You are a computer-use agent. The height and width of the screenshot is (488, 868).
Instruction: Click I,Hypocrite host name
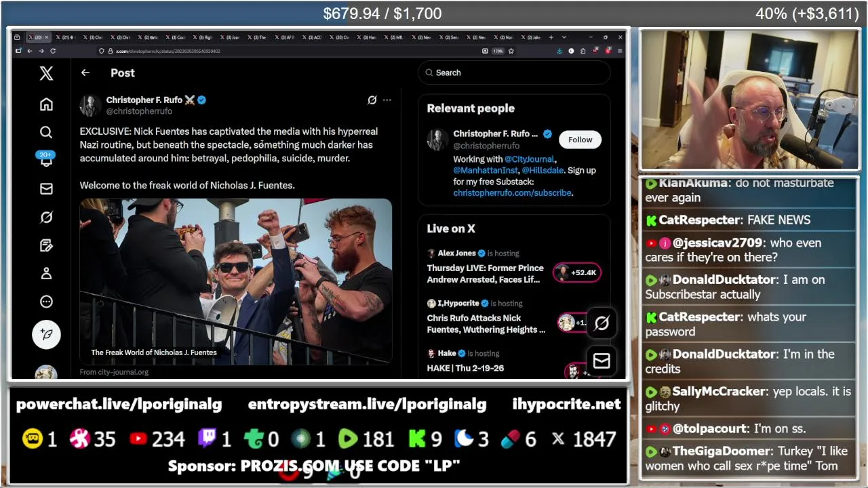click(x=458, y=304)
